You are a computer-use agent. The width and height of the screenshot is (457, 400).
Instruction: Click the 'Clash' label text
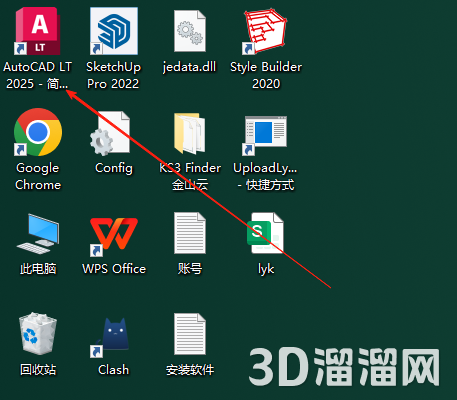114,370
